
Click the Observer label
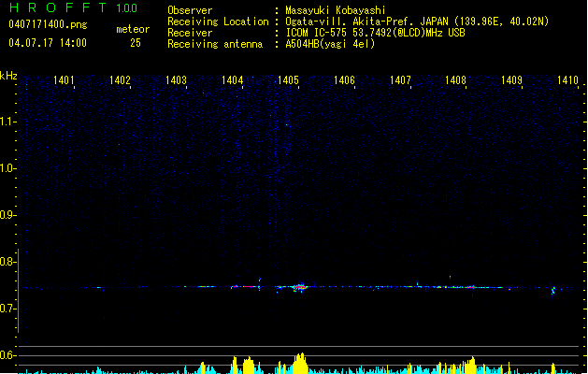coord(190,10)
